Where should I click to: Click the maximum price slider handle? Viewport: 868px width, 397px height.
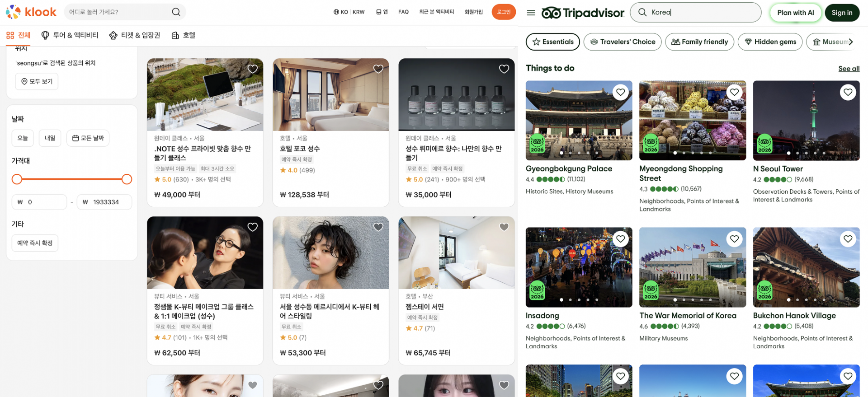[x=127, y=179]
